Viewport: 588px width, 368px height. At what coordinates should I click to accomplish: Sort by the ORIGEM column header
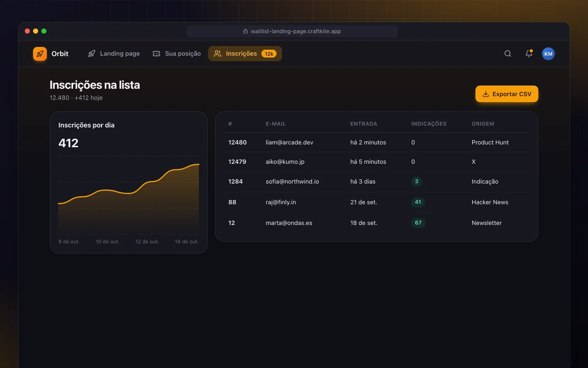483,124
